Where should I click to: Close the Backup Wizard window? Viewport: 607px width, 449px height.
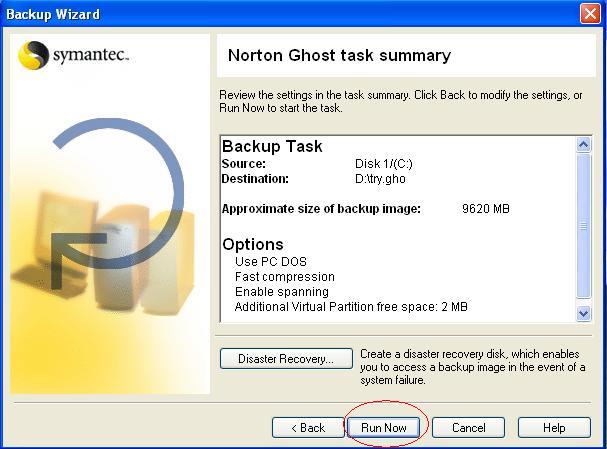point(590,14)
